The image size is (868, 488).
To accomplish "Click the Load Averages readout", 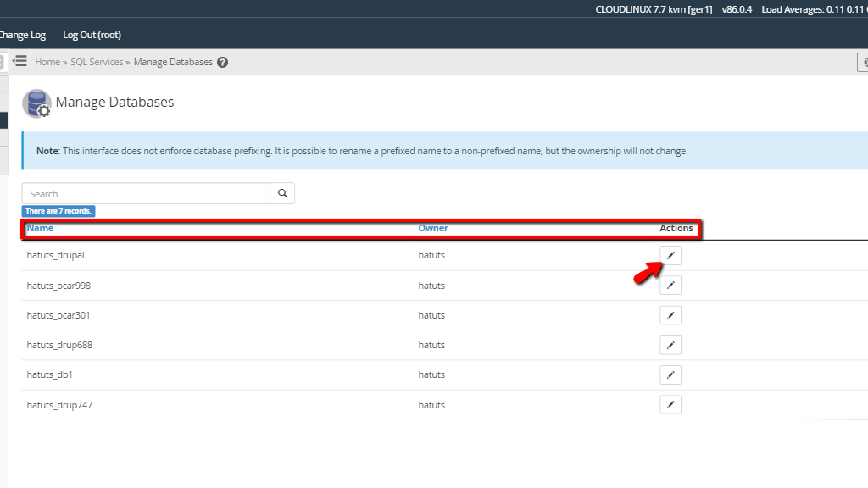I will point(815,9).
